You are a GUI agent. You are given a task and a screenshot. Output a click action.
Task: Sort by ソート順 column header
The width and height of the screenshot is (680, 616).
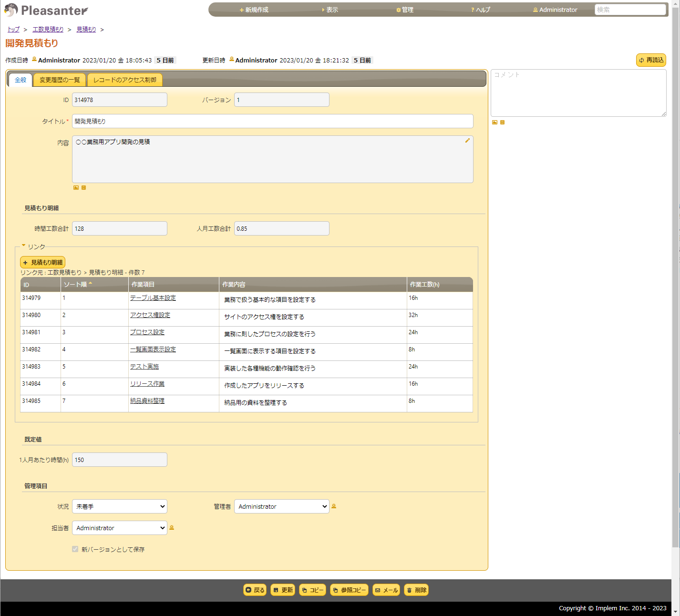point(95,285)
